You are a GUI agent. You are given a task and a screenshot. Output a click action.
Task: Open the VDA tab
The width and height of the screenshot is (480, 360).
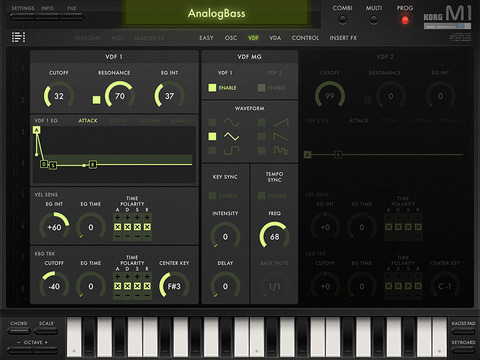point(275,38)
